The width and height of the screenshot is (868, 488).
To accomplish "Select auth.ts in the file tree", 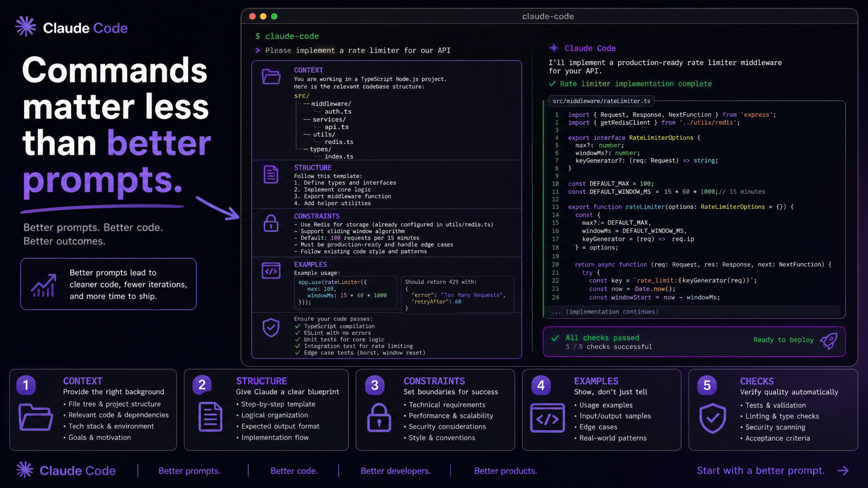I will [338, 112].
